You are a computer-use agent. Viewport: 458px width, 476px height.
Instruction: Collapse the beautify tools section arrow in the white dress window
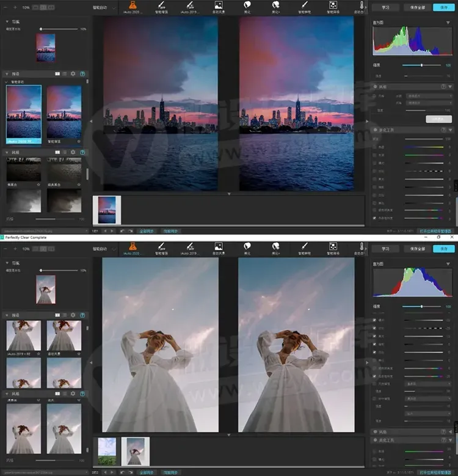click(450, 440)
